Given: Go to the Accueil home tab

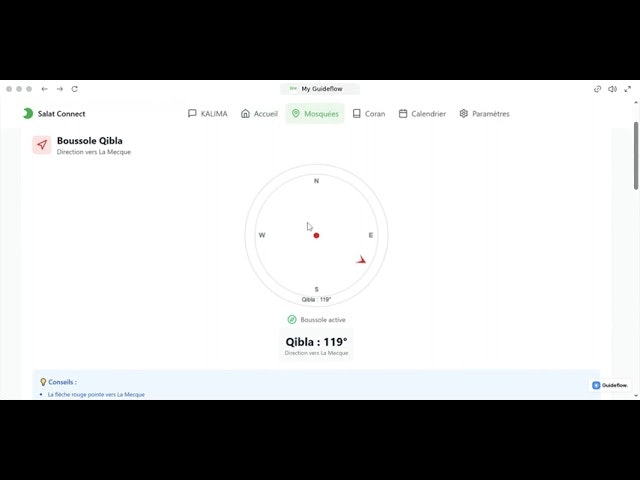Looking at the screenshot, I should point(259,113).
